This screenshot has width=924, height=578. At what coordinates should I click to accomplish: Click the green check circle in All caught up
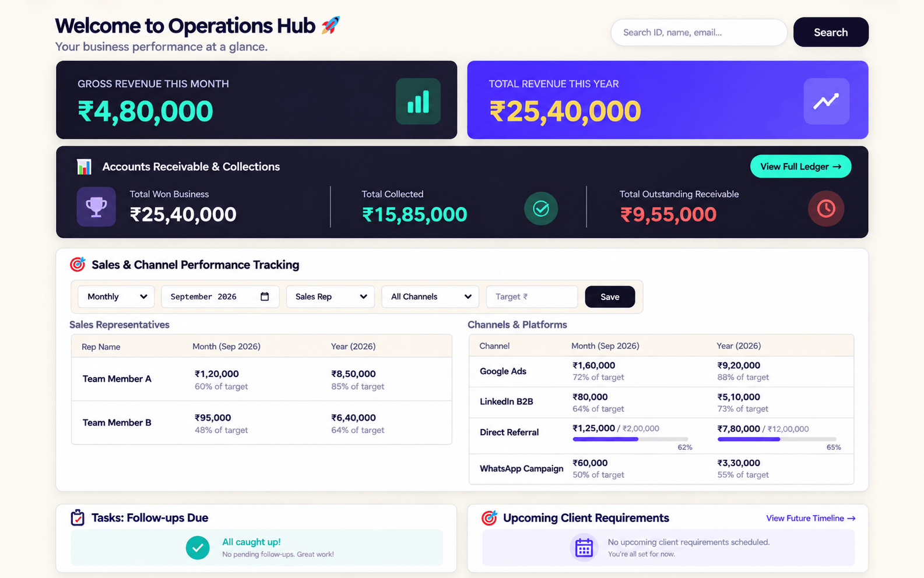pyautogui.click(x=198, y=548)
